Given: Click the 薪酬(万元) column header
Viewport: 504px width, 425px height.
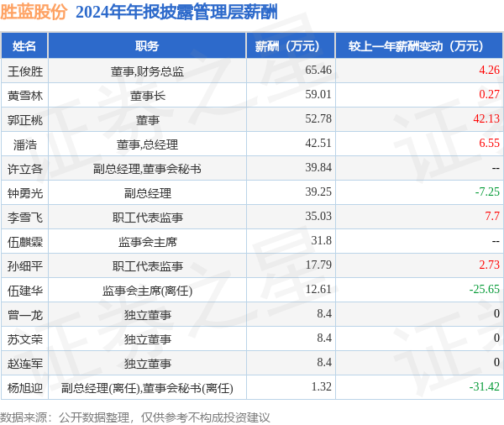Looking at the screenshot, I should (x=291, y=46).
